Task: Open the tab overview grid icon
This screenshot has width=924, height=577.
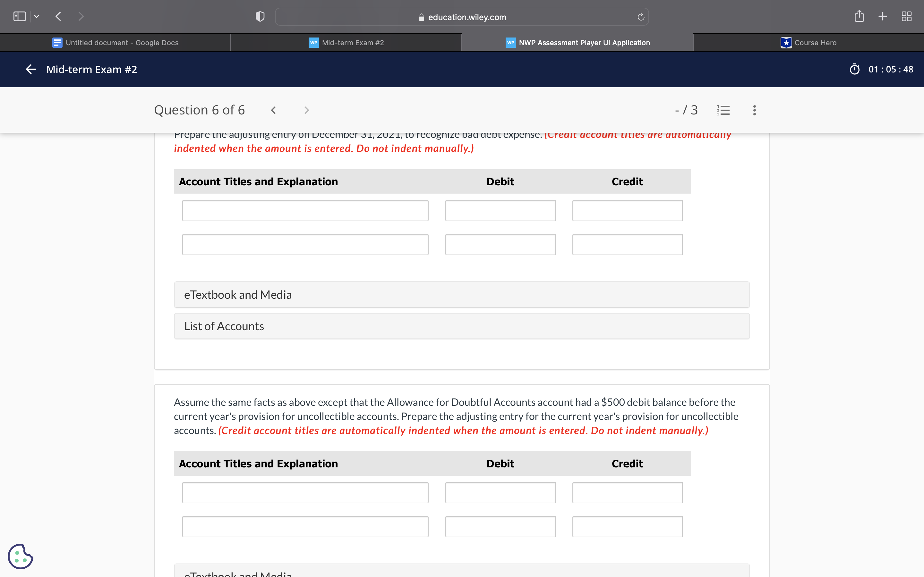Action: 906,16
